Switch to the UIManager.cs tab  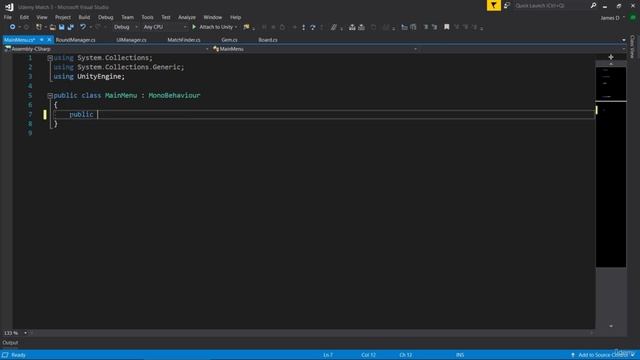point(131,40)
